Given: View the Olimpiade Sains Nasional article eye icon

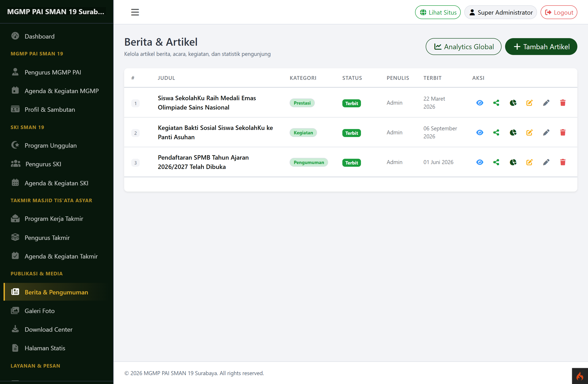Looking at the screenshot, I should [x=480, y=103].
